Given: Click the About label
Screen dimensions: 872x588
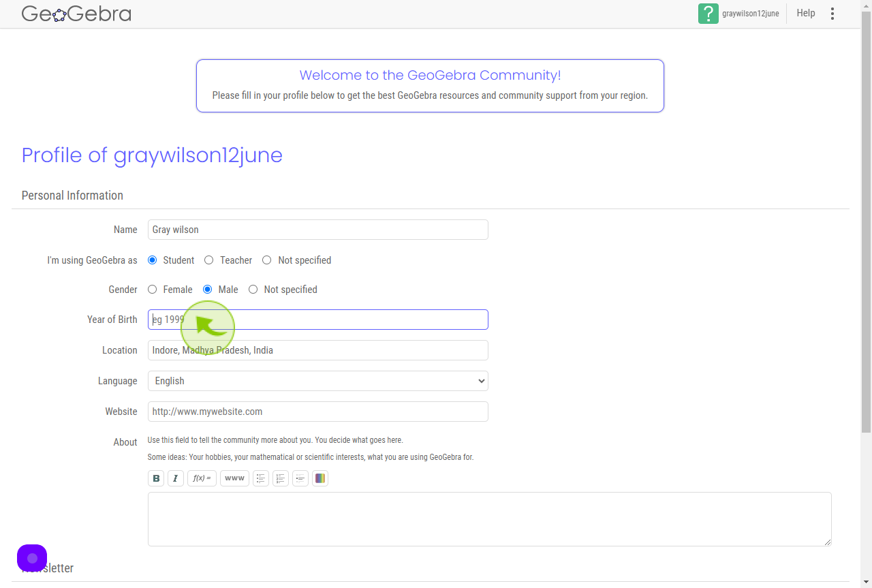Looking at the screenshot, I should (125, 442).
